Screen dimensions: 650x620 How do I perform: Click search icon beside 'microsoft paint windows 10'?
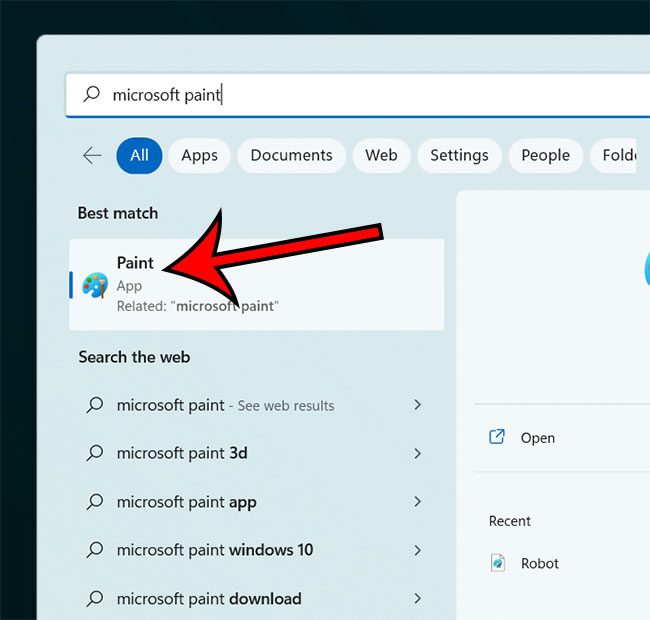click(x=95, y=550)
